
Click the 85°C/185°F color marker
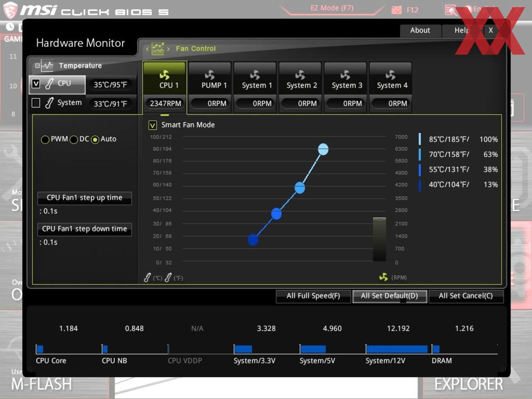point(420,139)
